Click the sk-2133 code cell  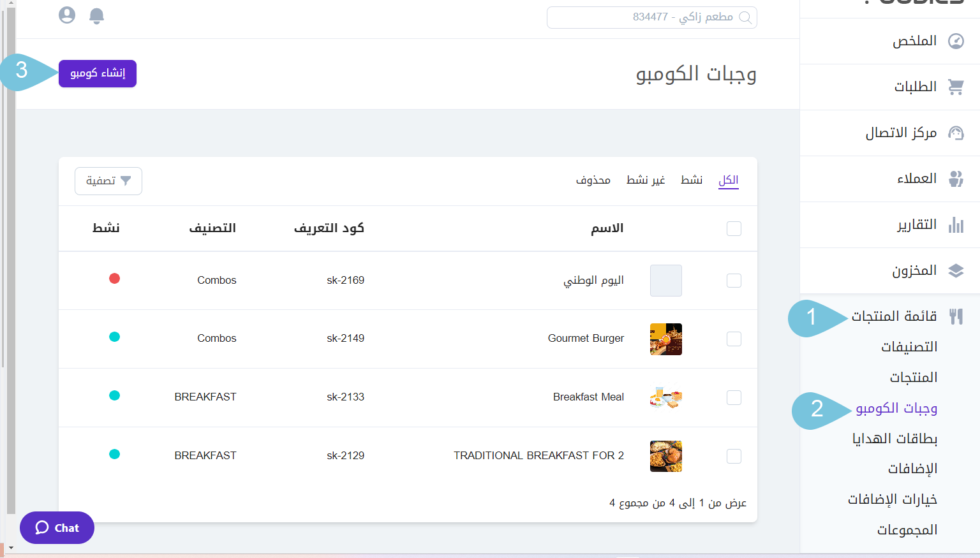click(x=345, y=397)
